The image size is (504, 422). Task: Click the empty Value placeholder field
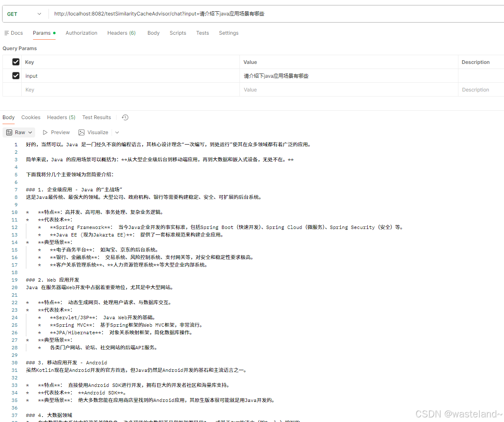(349, 90)
